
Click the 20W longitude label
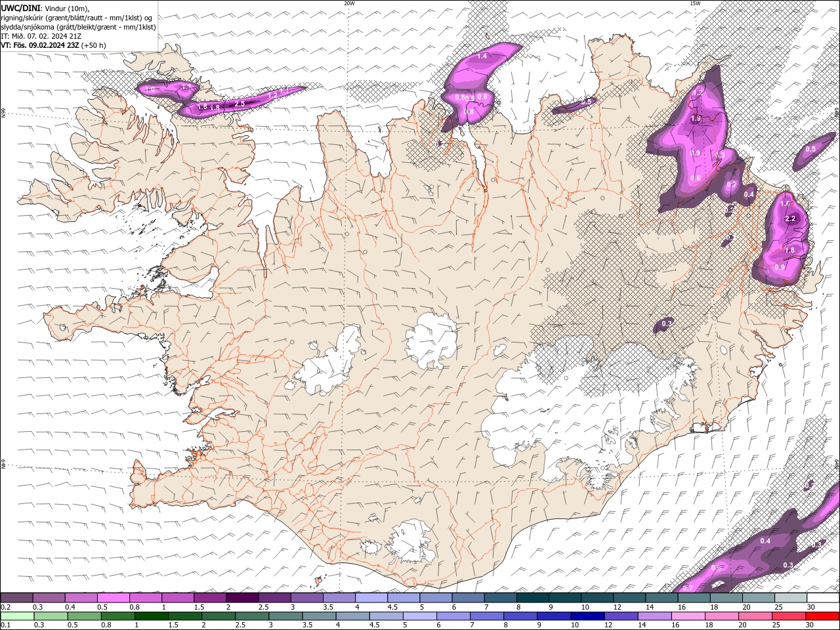[x=349, y=3]
